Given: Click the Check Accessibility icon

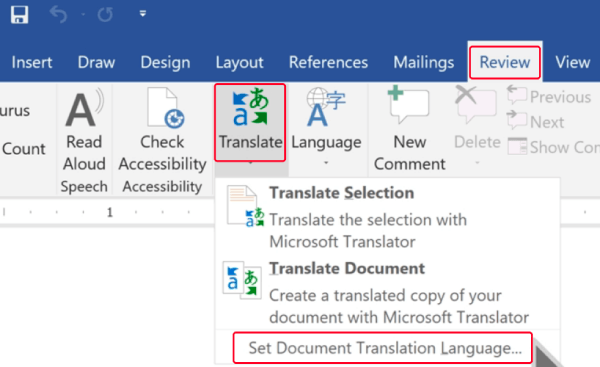Looking at the screenshot, I should tap(166, 108).
